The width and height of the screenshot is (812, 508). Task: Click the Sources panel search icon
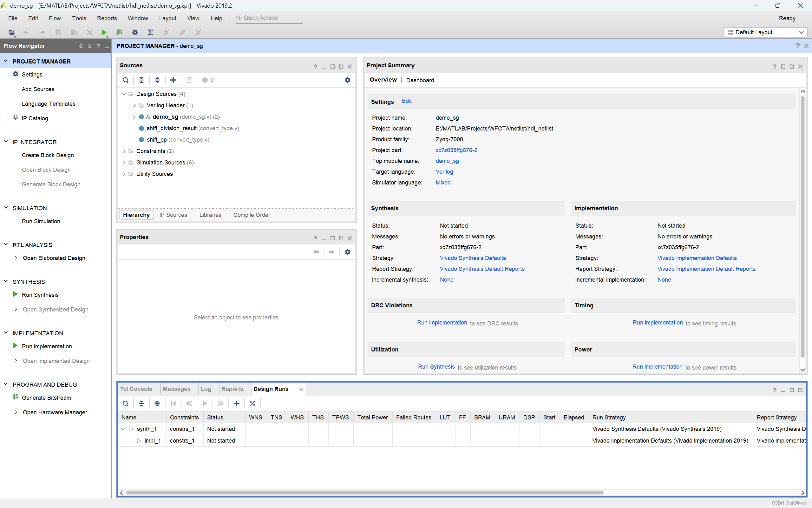click(126, 80)
